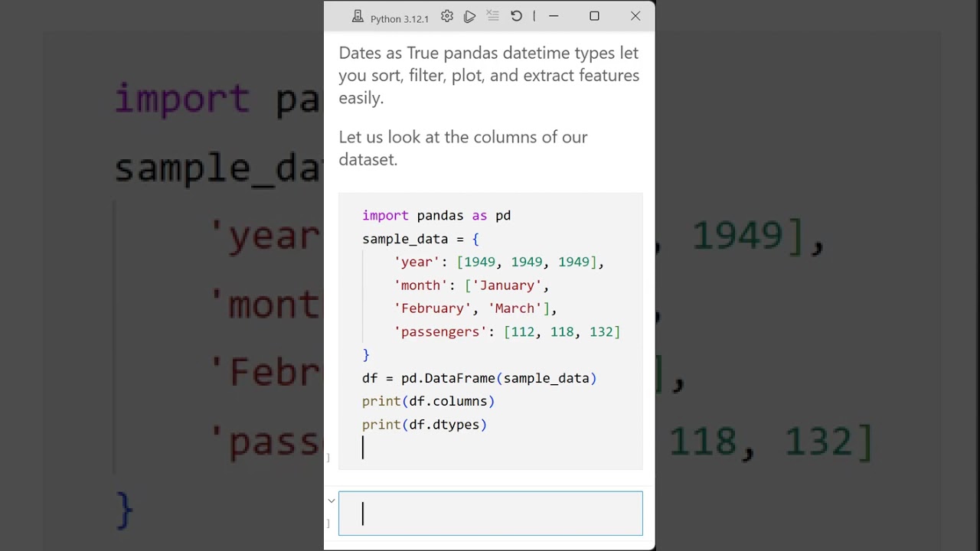Click the closing brace line in code cell
Viewport: 980px width, 551px height.
tap(366, 355)
